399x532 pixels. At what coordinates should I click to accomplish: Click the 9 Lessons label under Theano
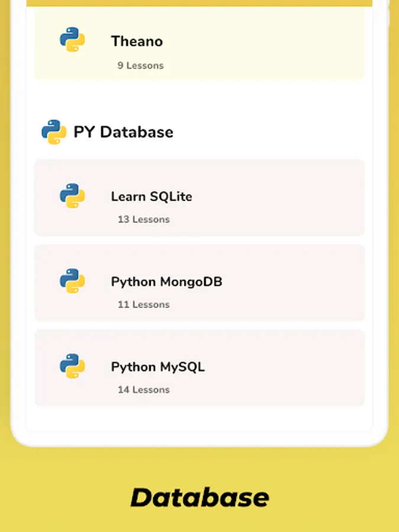[141, 66]
